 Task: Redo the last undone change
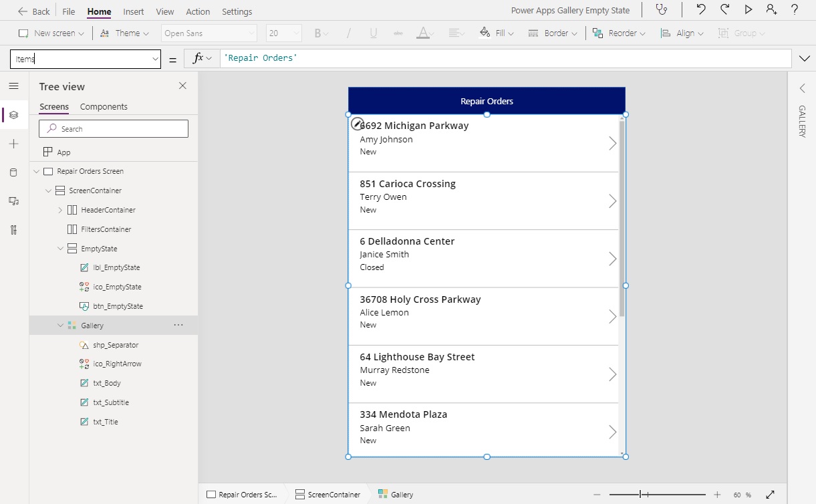point(725,10)
